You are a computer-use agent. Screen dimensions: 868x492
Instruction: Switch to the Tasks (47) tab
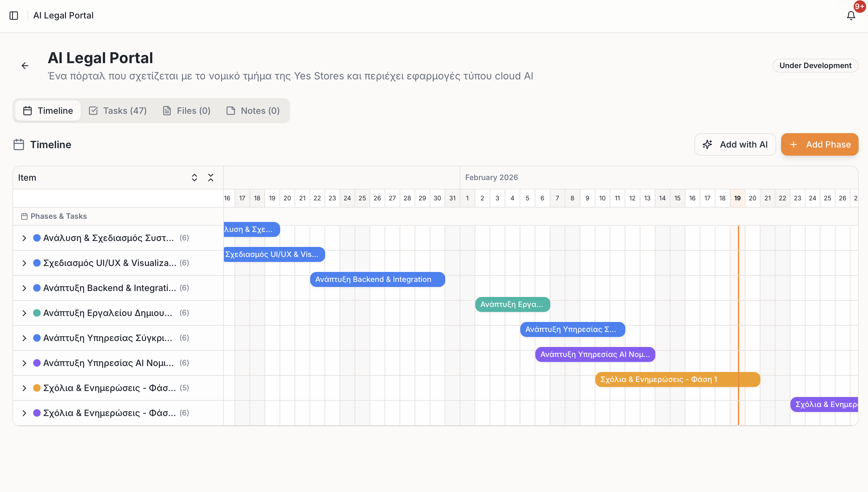coord(117,111)
